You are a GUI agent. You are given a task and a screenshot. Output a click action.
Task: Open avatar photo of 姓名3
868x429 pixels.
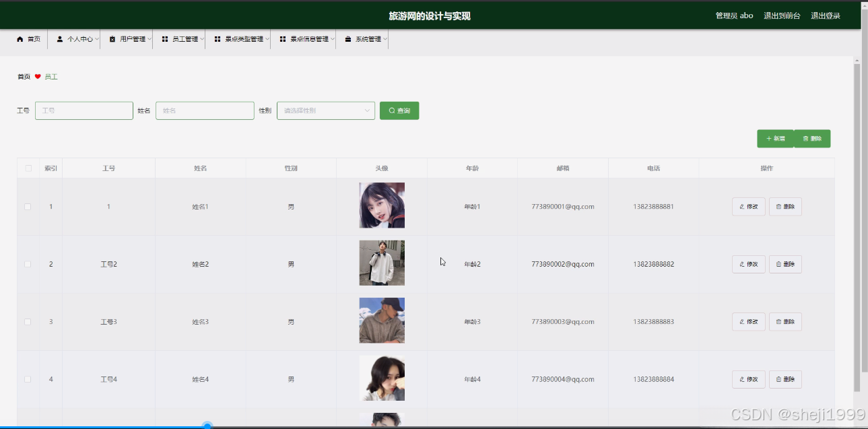click(382, 321)
